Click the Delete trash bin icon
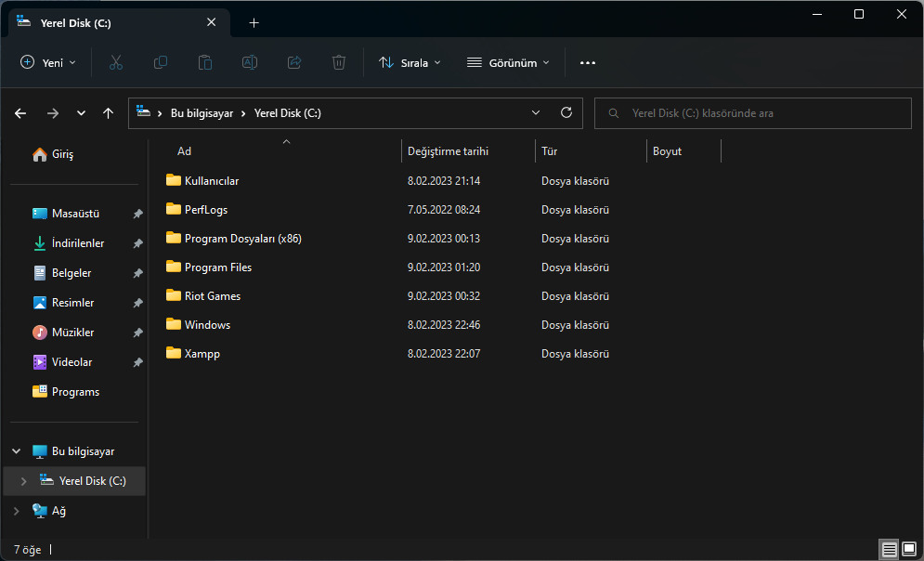Screen dimensions: 924x561 point(339,62)
